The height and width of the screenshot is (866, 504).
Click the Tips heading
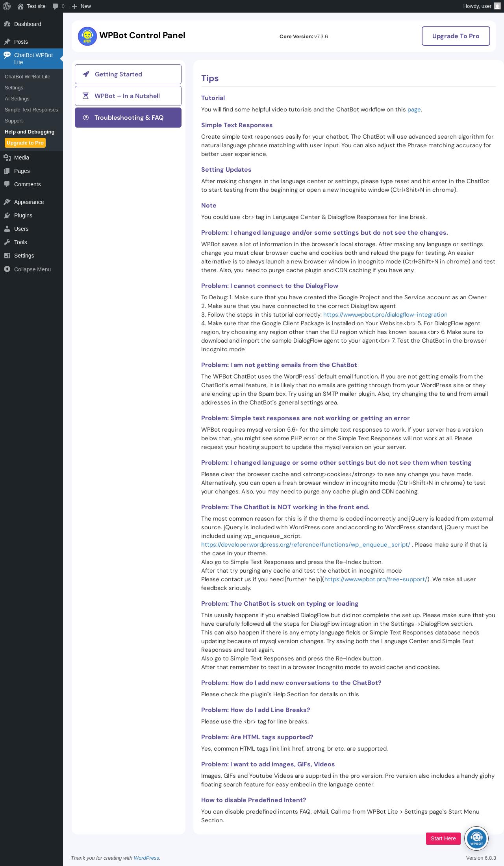coord(210,78)
